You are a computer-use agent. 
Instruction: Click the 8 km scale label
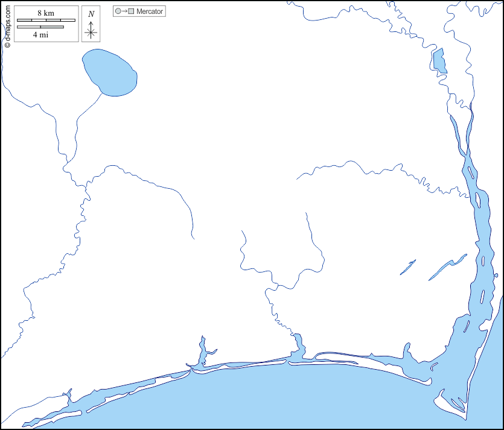[x=46, y=13]
